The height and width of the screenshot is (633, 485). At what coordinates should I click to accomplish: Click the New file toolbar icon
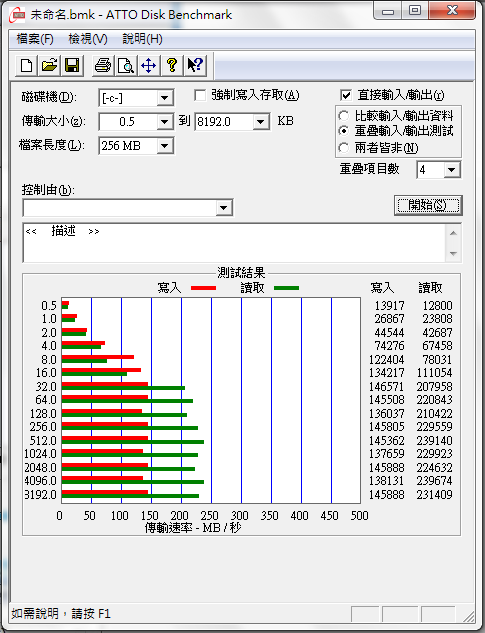pyautogui.click(x=27, y=65)
